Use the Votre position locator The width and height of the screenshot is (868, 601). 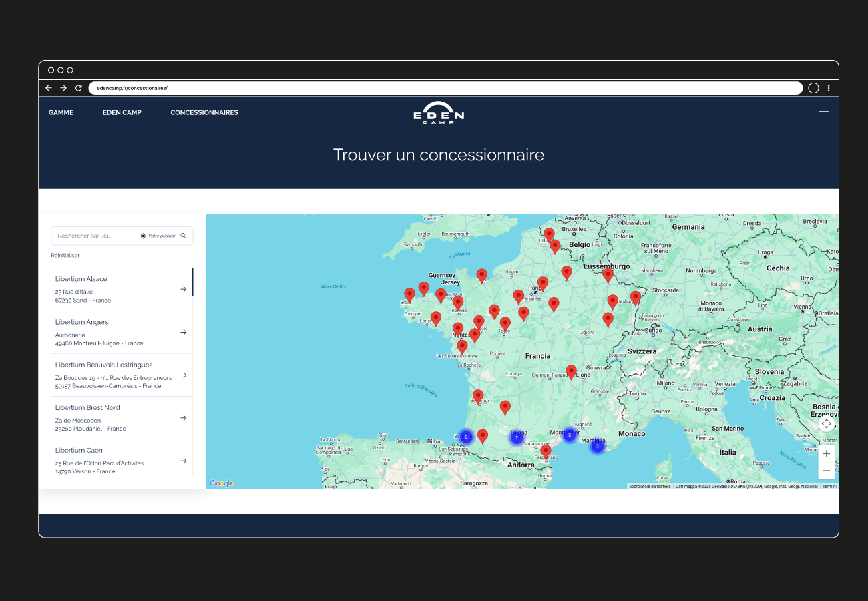(x=159, y=236)
